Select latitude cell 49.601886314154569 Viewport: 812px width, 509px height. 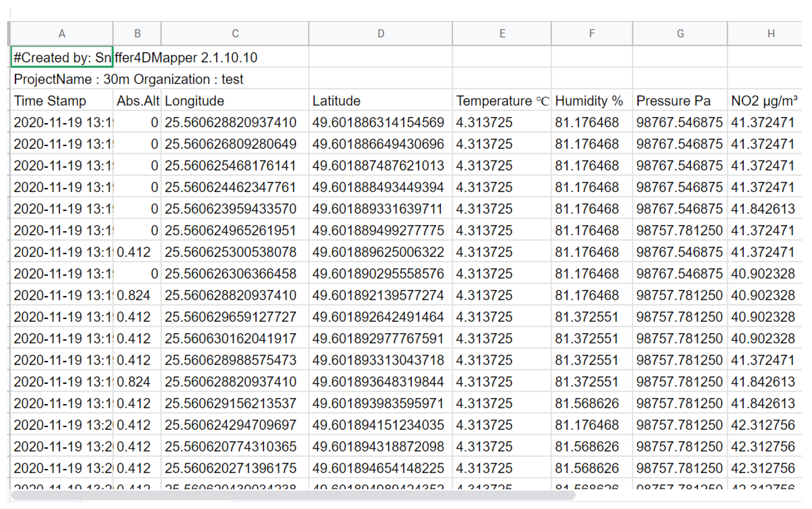point(380,122)
